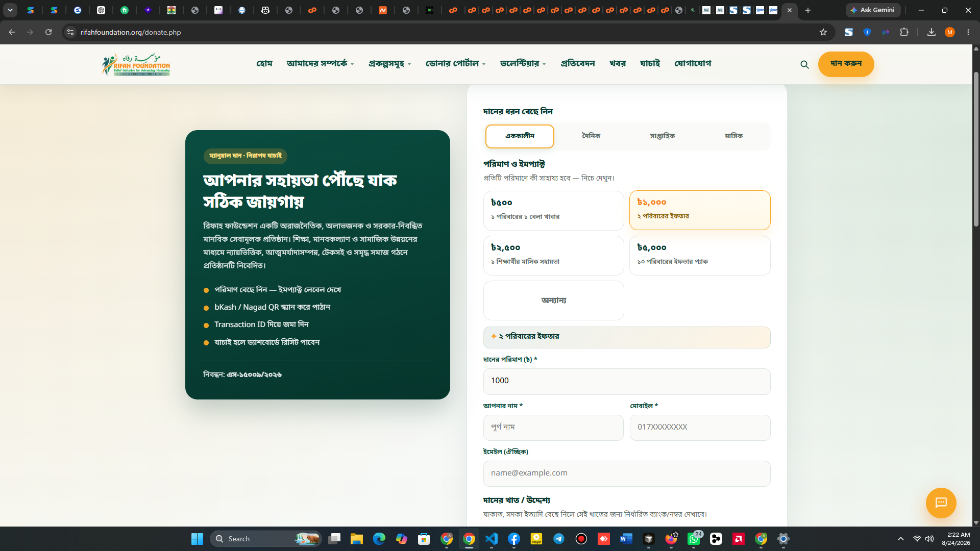Open Microsoft Edge from taskbar
This screenshot has height=551, width=980.
(379, 539)
